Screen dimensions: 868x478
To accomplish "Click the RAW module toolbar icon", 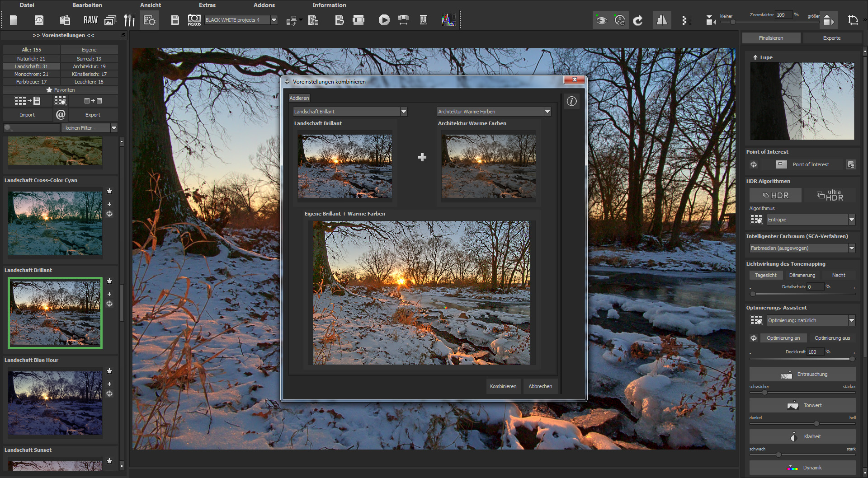I will pyautogui.click(x=90, y=20).
